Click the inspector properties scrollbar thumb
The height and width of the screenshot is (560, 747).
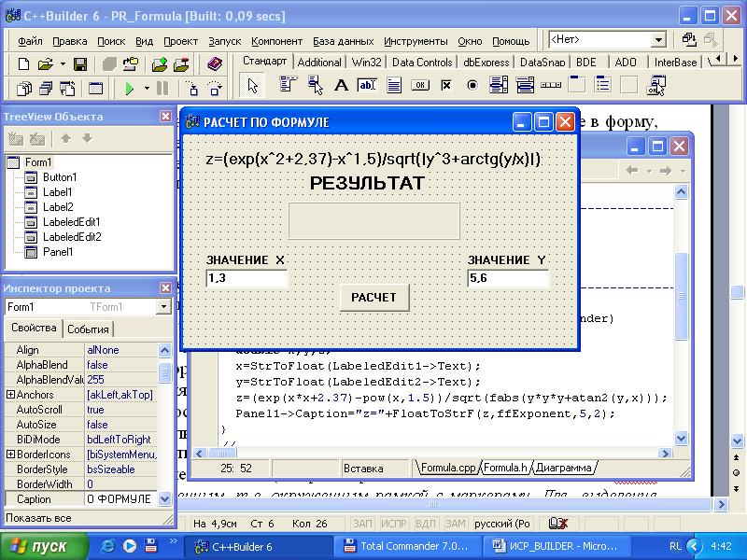164,372
